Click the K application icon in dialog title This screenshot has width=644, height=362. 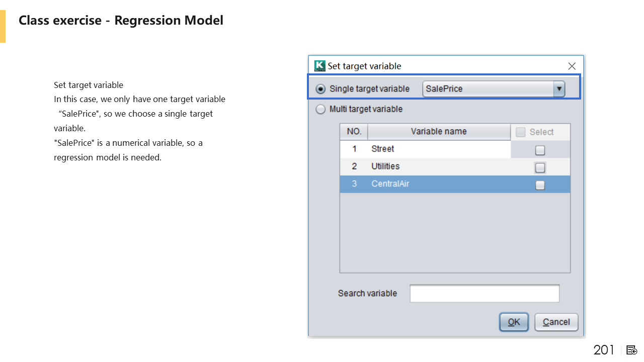click(x=319, y=66)
